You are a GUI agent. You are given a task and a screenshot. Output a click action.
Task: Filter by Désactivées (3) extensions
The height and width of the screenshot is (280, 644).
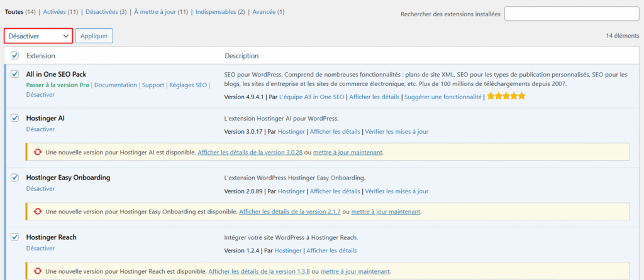(106, 12)
